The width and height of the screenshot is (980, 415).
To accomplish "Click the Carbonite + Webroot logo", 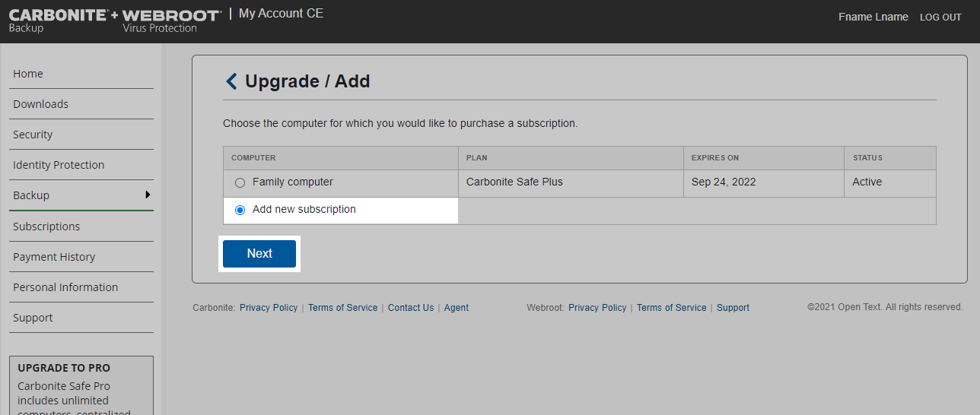I will click(114, 21).
